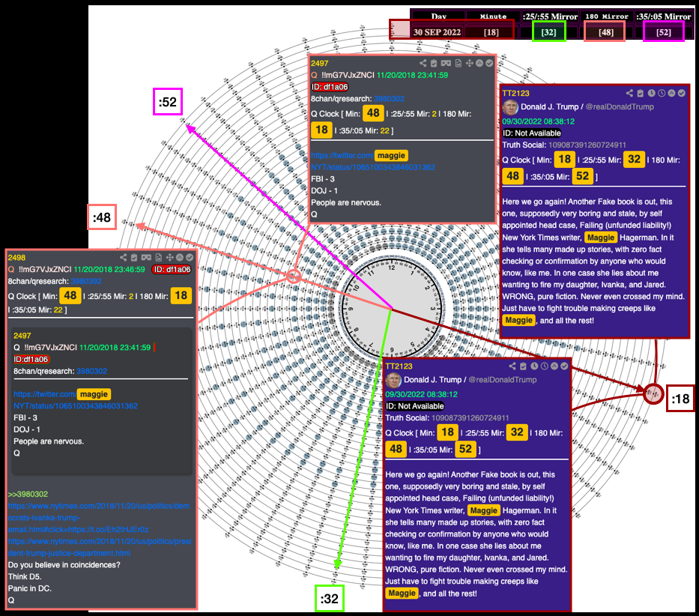Click the clipboard-check icon on top post 2497
The image size is (699, 616).
pos(433,64)
